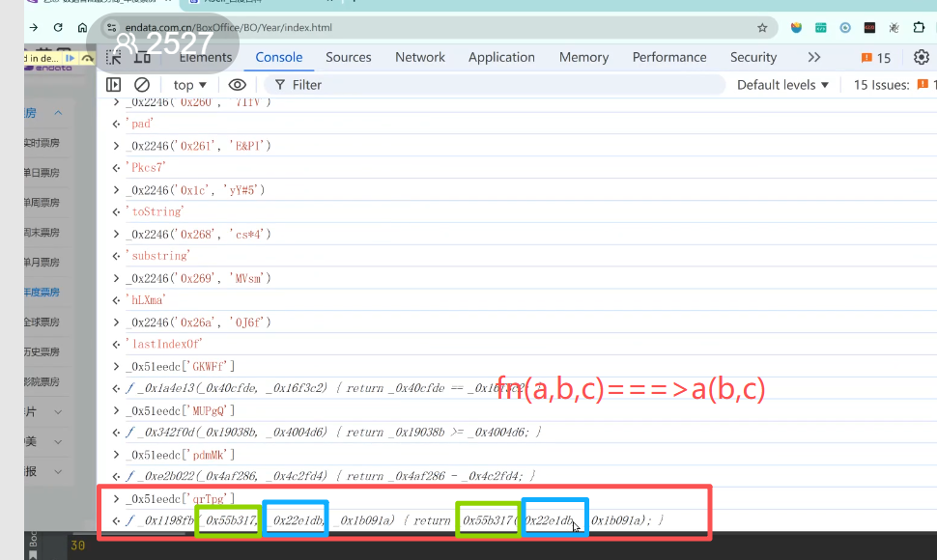
Task: Open site information icon beside the URL
Action: (x=111, y=27)
